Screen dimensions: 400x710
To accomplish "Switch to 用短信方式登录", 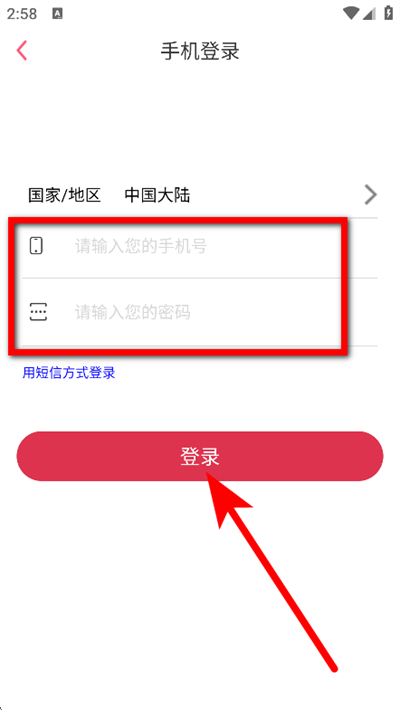I will coord(69,373).
